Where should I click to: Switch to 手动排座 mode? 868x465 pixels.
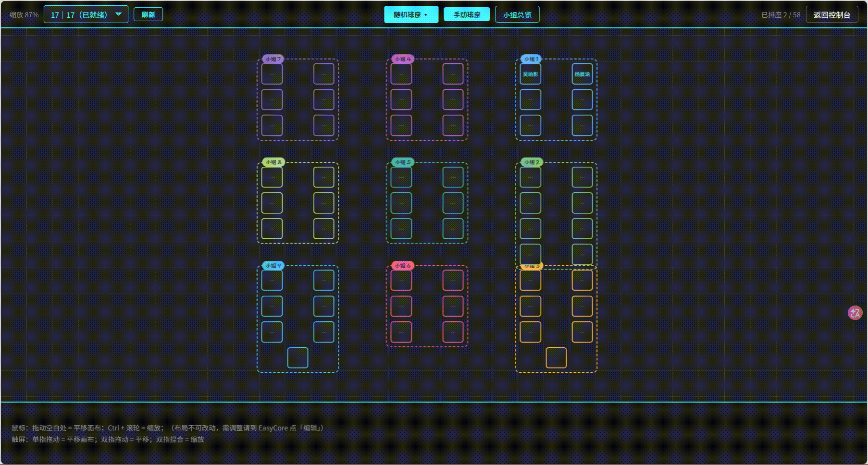coord(467,14)
